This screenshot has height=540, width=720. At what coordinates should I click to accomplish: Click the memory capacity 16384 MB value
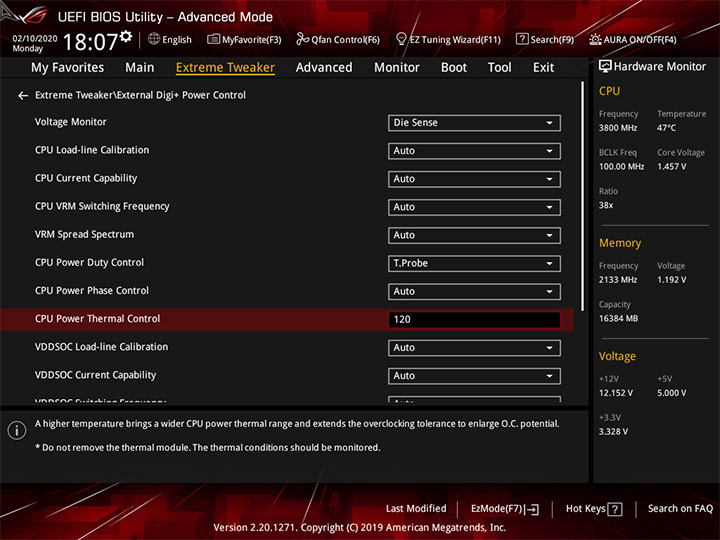coord(618,319)
